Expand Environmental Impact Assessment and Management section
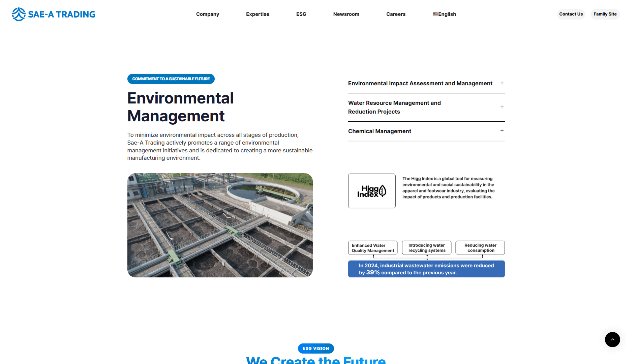 pyautogui.click(x=426, y=83)
